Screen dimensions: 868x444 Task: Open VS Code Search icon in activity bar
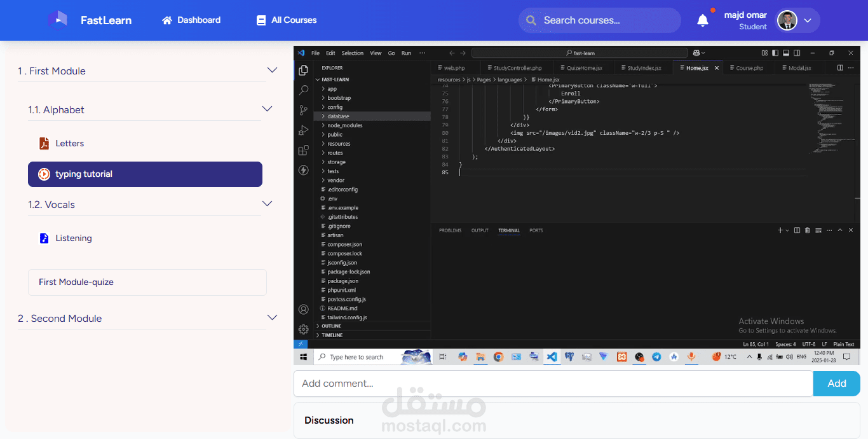pos(303,91)
